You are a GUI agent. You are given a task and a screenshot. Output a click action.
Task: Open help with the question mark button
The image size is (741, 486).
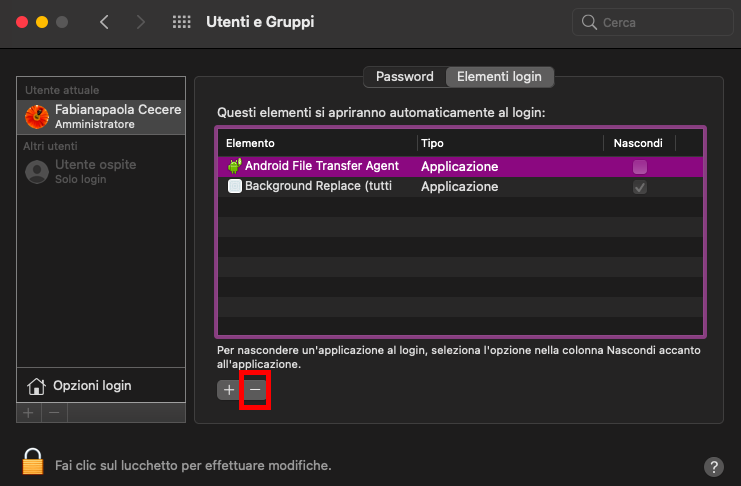click(x=714, y=467)
